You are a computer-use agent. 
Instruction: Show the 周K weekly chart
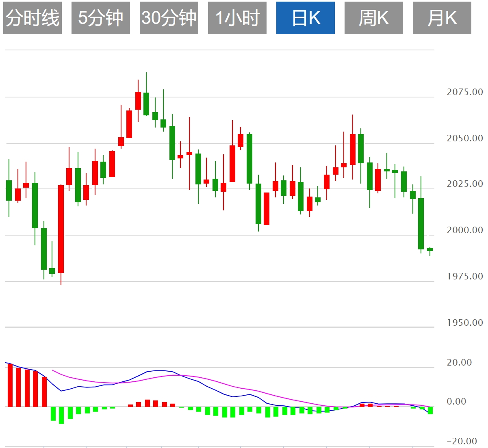coord(374,18)
